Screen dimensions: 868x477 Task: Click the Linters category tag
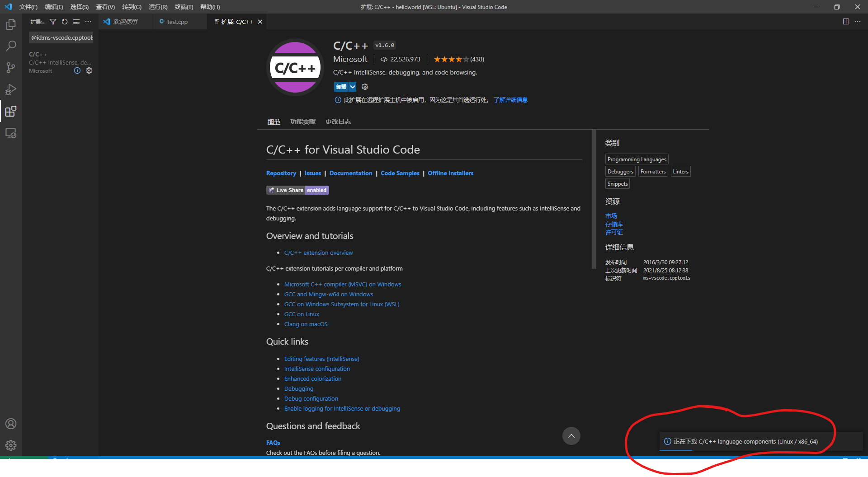point(680,171)
